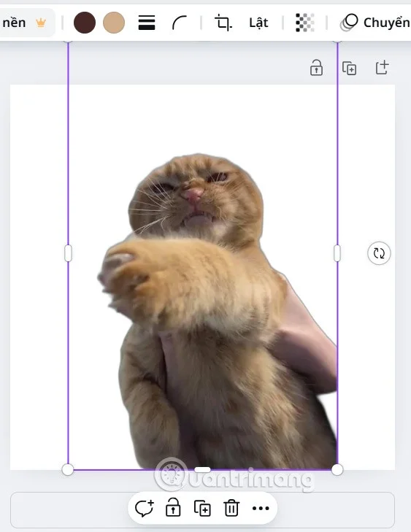The width and height of the screenshot is (411, 532).
Task: Lock the page with top padlock icon
Action: coord(316,68)
